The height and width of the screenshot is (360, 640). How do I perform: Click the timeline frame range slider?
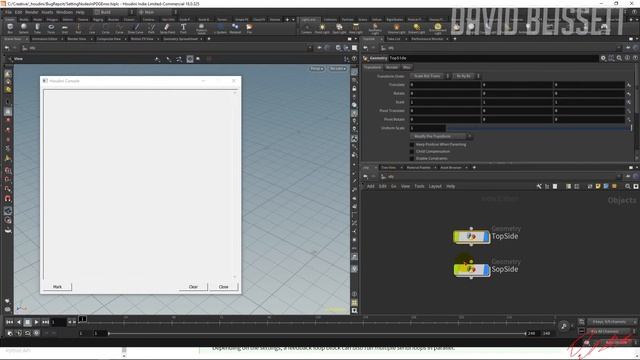click(317, 334)
